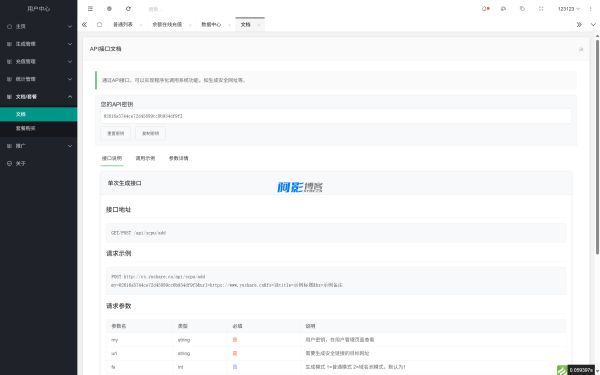The image size is (600, 375).
Task: Click the home icon tab
Action: [99, 24]
